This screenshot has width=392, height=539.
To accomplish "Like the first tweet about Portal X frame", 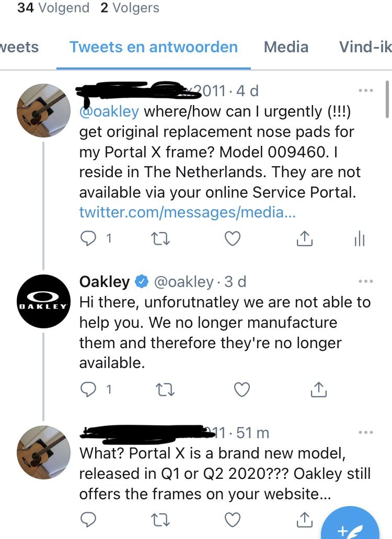I will pos(232,238).
